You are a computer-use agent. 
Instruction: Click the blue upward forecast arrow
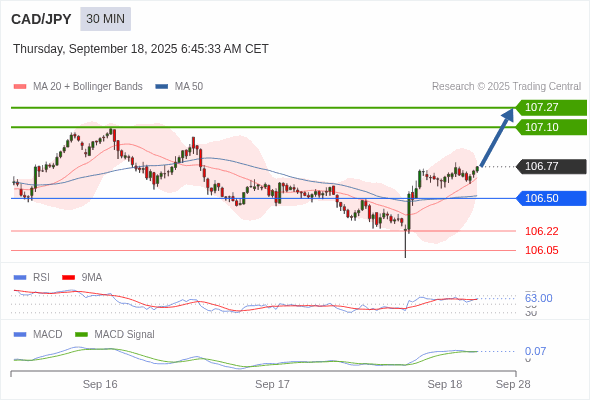pyautogui.click(x=497, y=138)
